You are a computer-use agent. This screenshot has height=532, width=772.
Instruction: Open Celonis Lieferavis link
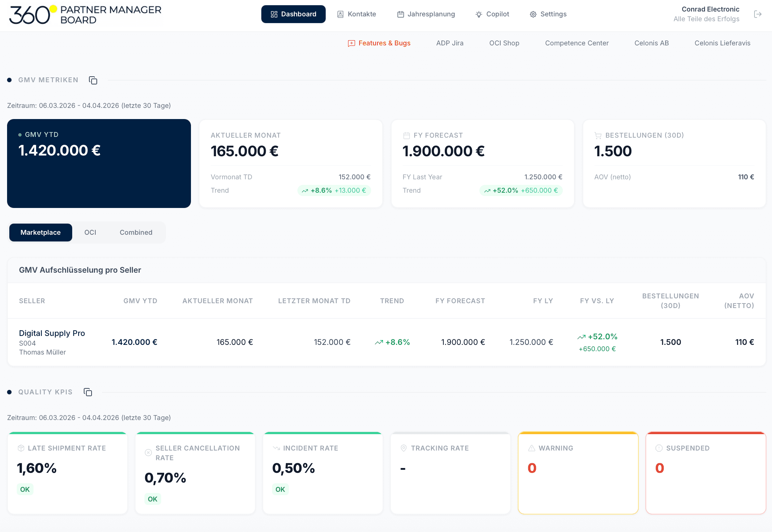pos(722,43)
